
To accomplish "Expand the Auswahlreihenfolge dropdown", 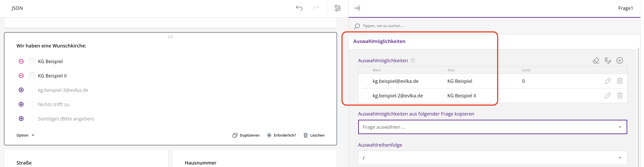I will (492, 158).
